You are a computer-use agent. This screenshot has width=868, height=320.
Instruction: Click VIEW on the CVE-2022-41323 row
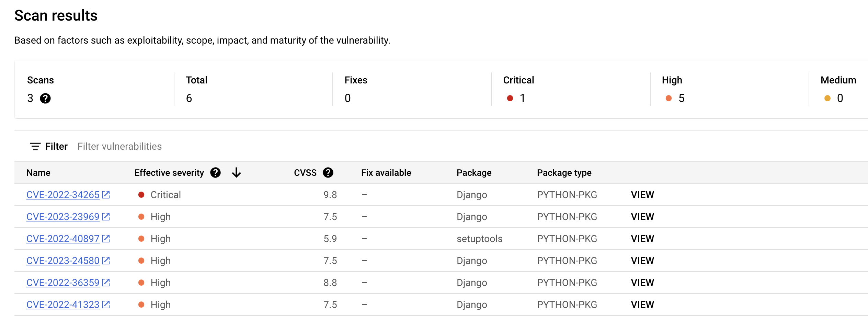642,305
